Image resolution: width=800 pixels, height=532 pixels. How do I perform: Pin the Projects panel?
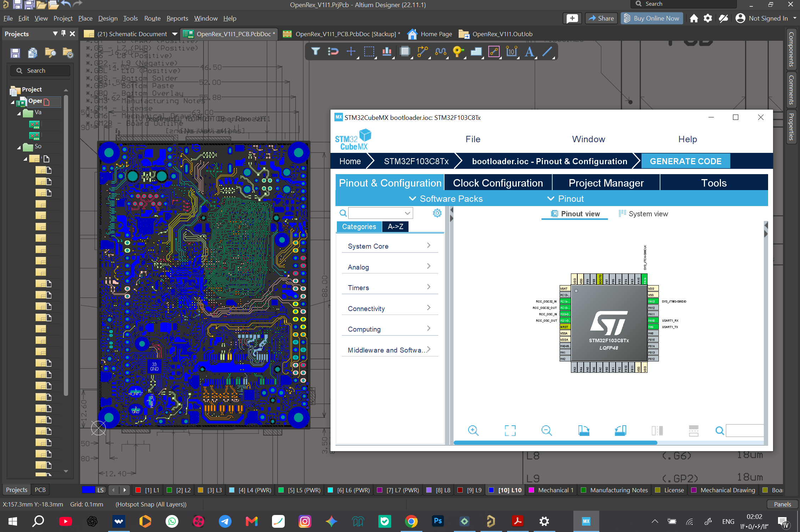[x=63, y=33]
